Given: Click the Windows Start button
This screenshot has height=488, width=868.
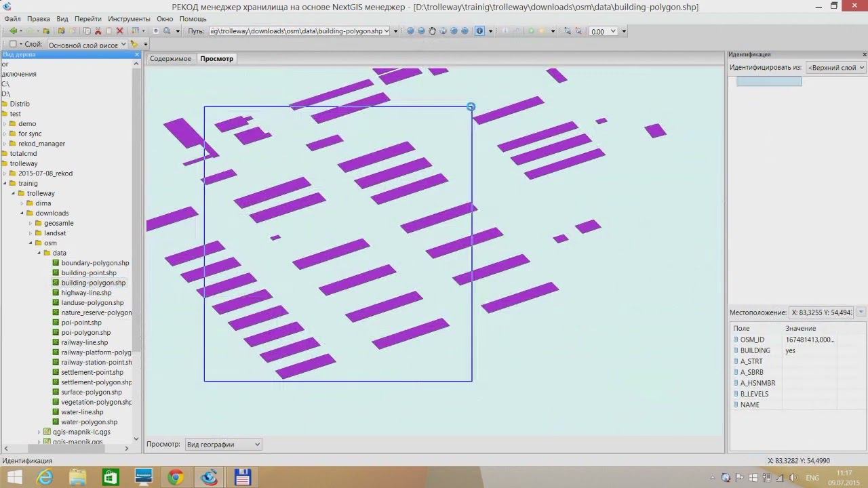Looking at the screenshot, I should pyautogui.click(x=14, y=477).
